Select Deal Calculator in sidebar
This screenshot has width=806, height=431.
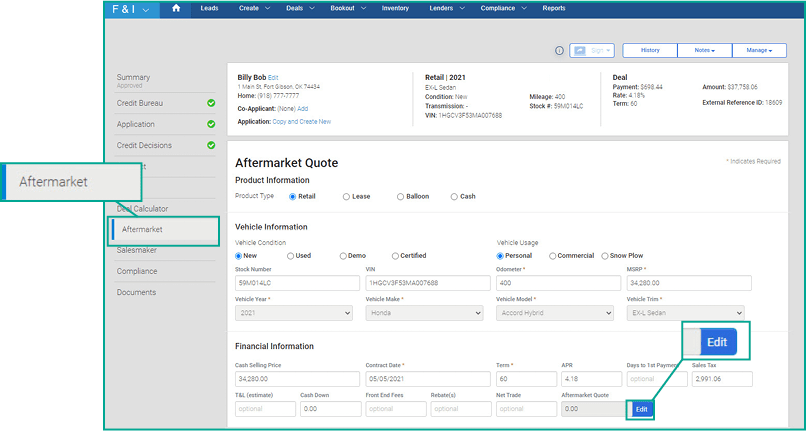pos(142,209)
